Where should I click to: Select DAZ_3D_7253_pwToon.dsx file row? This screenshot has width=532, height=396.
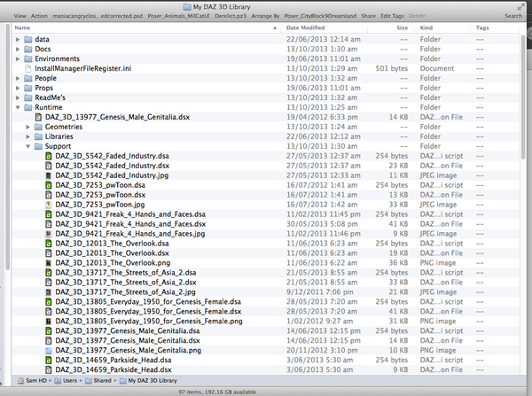pyautogui.click(x=265, y=195)
